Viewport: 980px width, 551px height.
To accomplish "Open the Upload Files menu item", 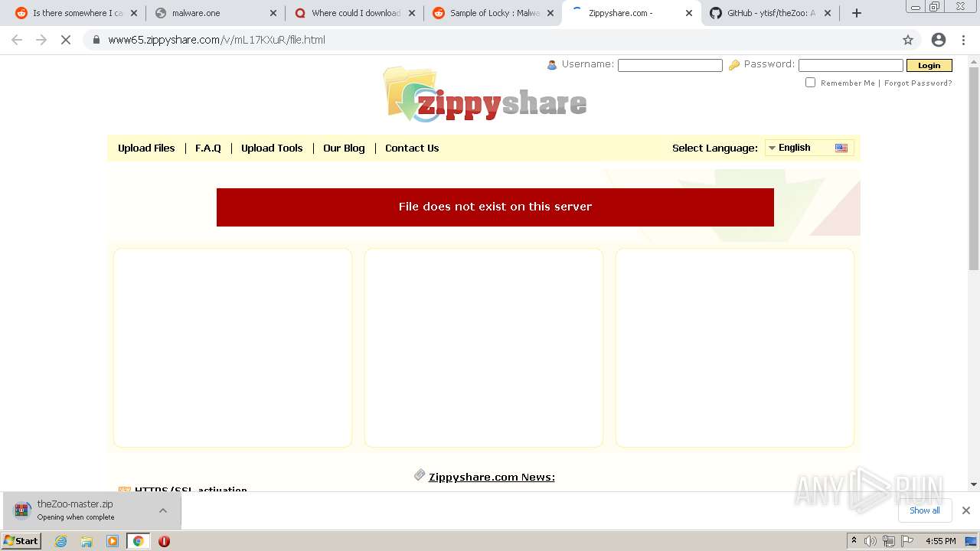I will (146, 148).
